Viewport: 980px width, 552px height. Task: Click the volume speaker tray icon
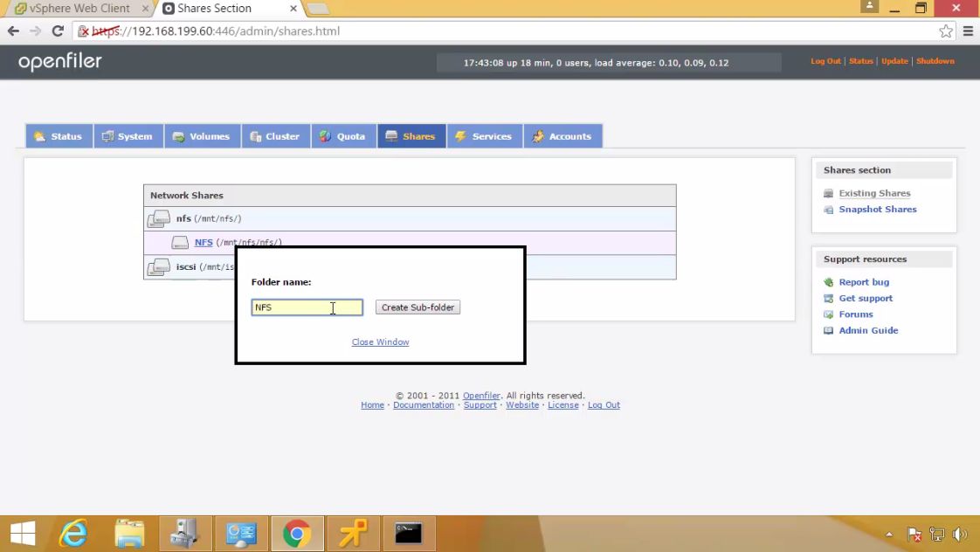959,535
